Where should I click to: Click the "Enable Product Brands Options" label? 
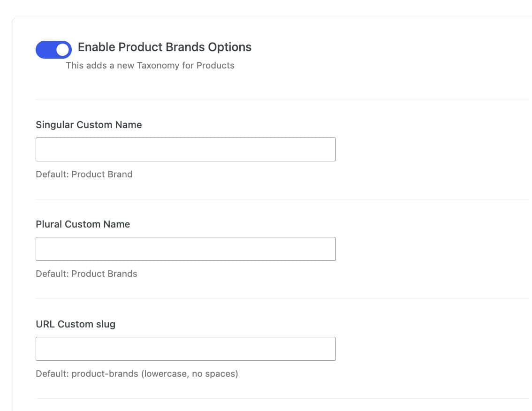pyautogui.click(x=164, y=47)
